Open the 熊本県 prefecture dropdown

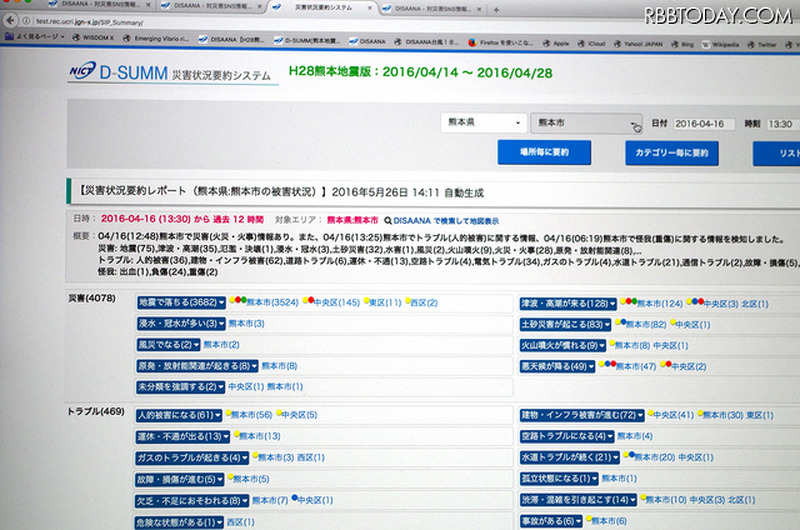[x=483, y=122]
